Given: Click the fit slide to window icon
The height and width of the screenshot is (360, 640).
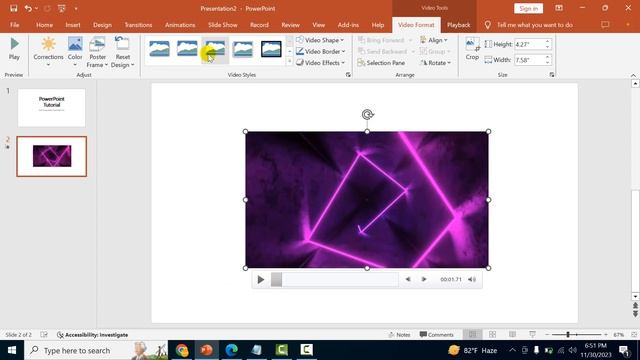Looking at the screenshot, I should (x=634, y=335).
